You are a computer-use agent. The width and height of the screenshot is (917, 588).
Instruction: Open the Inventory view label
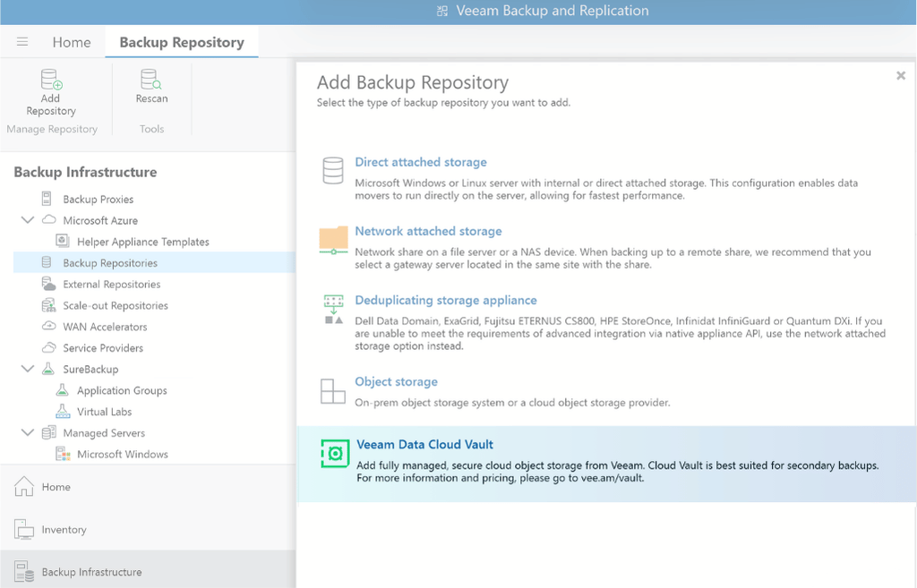click(x=64, y=530)
